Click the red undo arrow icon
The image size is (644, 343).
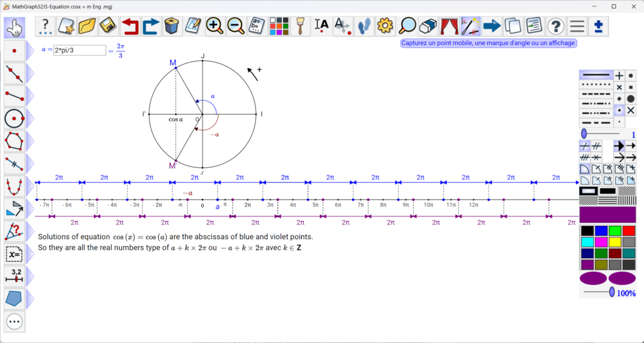(130, 26)
